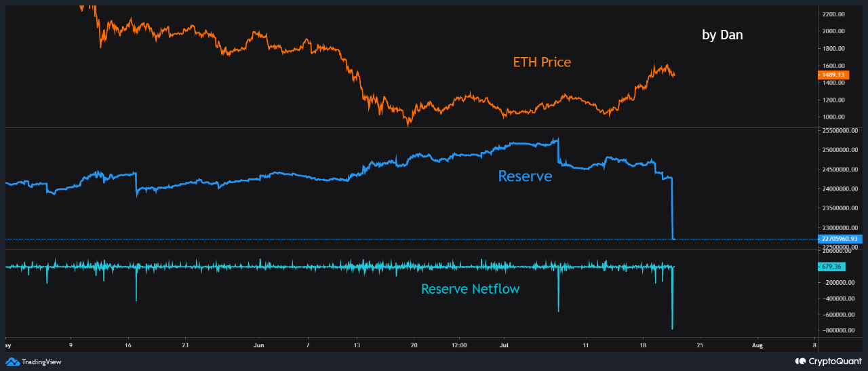Click the CryptoQuant logo

[x=827, y=362]
